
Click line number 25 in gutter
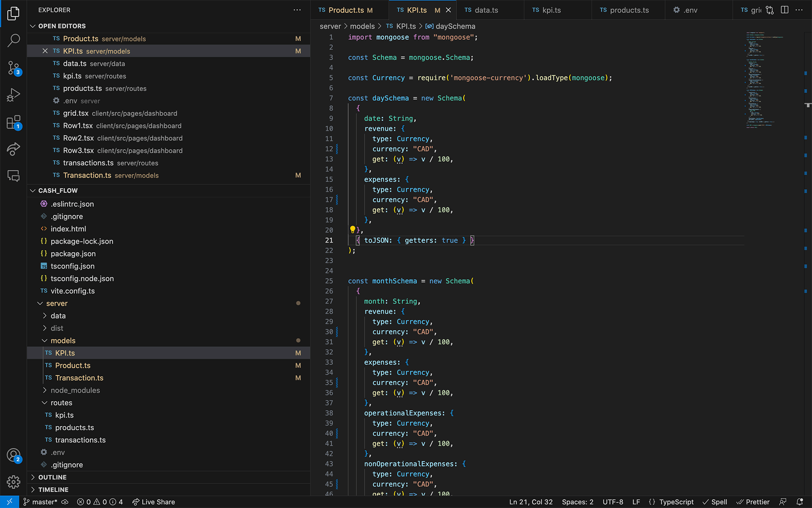pos(329,281)
